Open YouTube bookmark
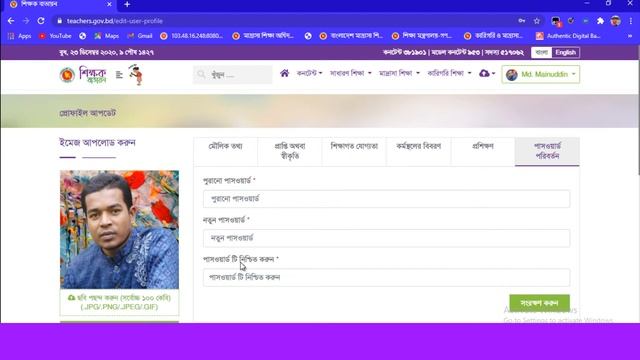The height and width of the screenshot is (360, 640). pos(55,36)
